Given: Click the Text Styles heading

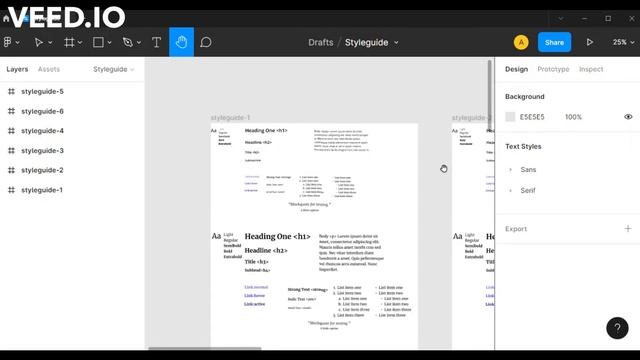Looking at the screenshot, I should pos(523,146).
